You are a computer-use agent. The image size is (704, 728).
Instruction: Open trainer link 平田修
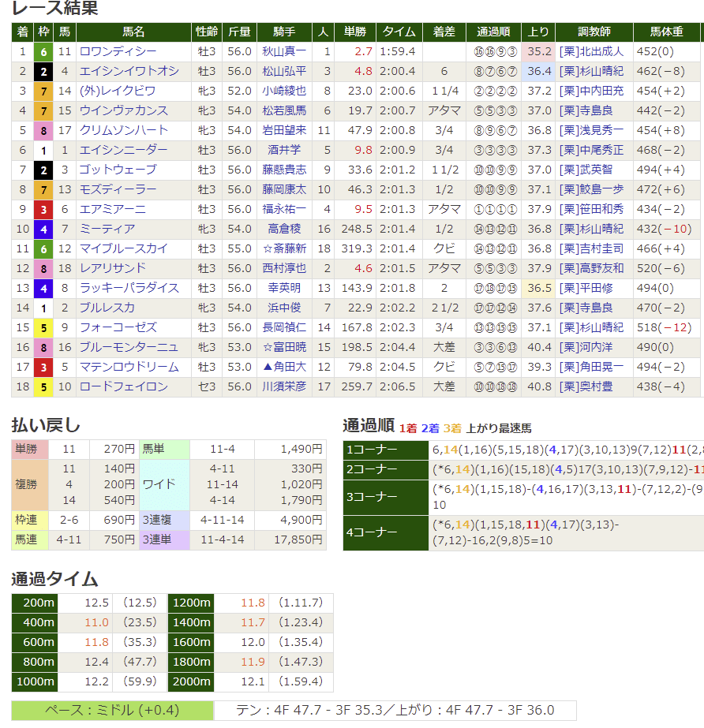click(x=596, y=289)
